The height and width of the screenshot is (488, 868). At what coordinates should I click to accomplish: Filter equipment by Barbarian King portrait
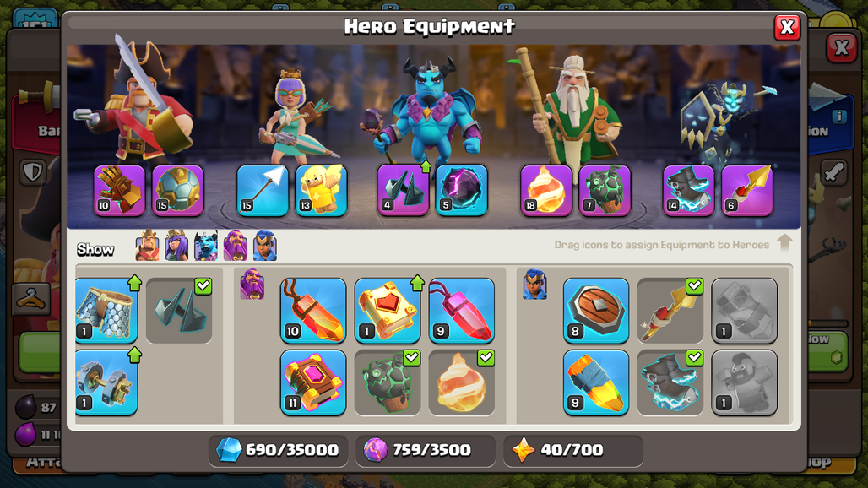(x=147, y=246)
